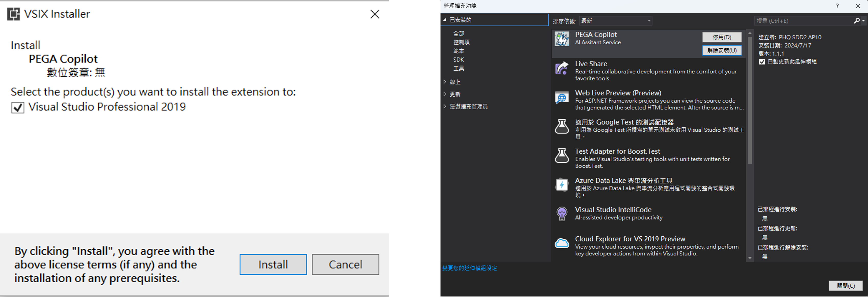Open 變更您的延伸模組設定 link
Image resolution: width=868 pixels, height=297 pixels.
coord(469,268)
